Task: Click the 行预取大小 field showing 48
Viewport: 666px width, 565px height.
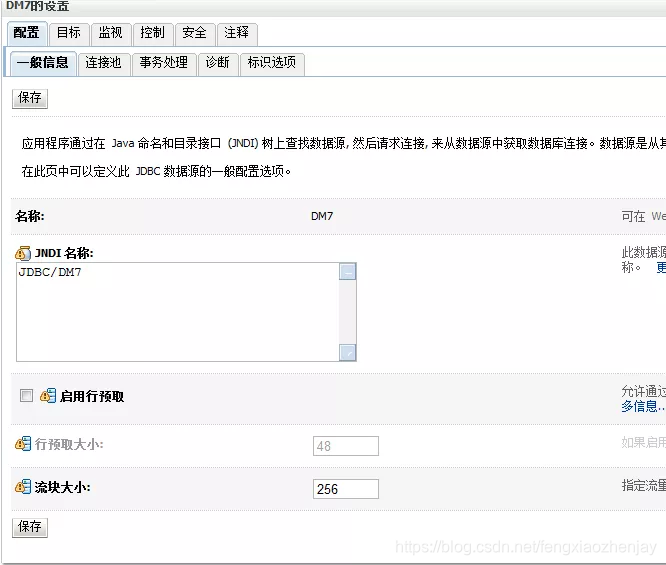Action: 346,446
